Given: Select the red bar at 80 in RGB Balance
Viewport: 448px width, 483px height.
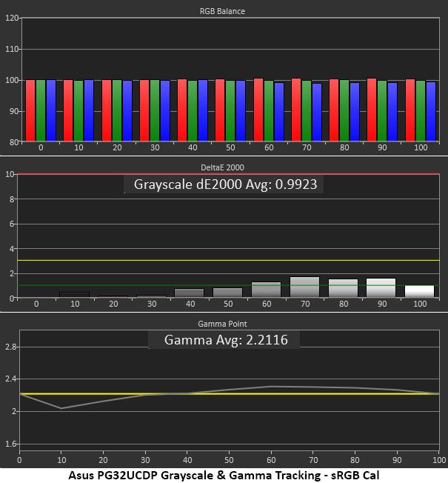Looking at the screenshot, I should [334, 110].
